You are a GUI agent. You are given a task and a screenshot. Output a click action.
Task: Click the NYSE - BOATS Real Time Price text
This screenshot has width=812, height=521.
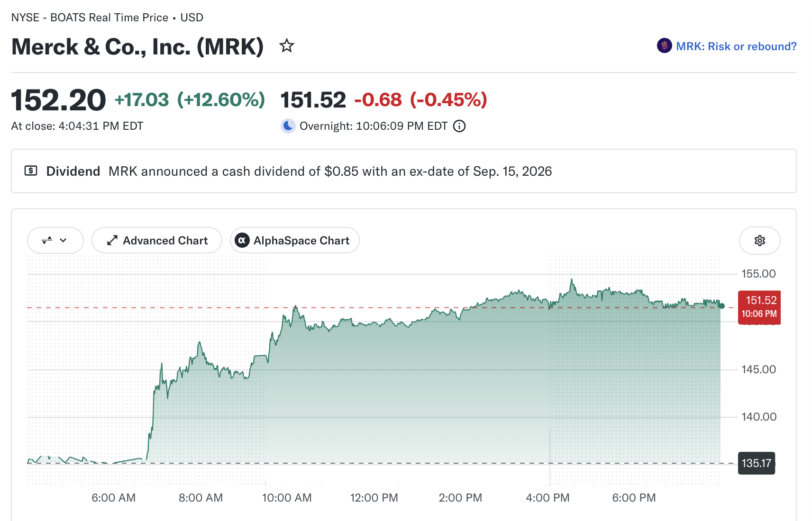point(90,18)
